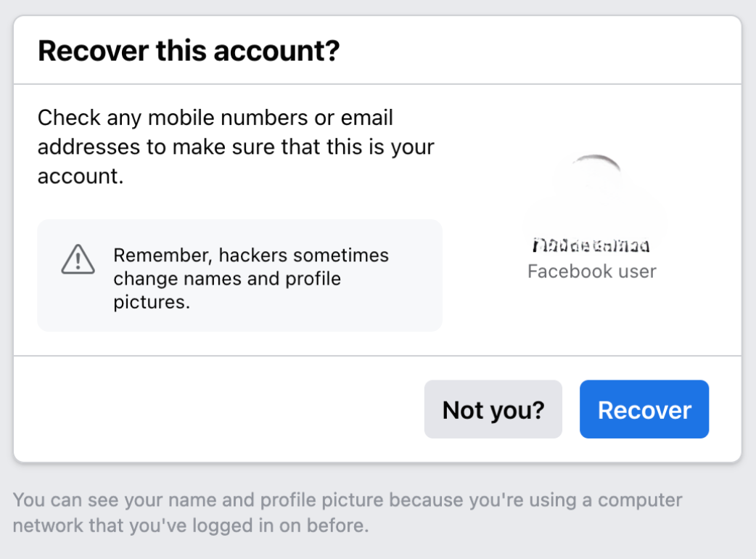This screenshot has width=756, height=559.
Task: Click the Facebook user label
Action: pyautogui.click(x=592, y=271)
